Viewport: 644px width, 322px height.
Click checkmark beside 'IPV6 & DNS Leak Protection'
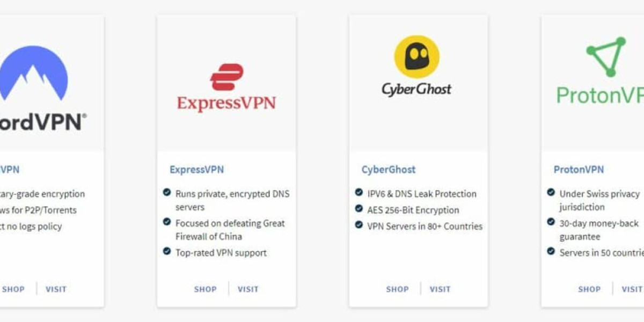point(359,192)
